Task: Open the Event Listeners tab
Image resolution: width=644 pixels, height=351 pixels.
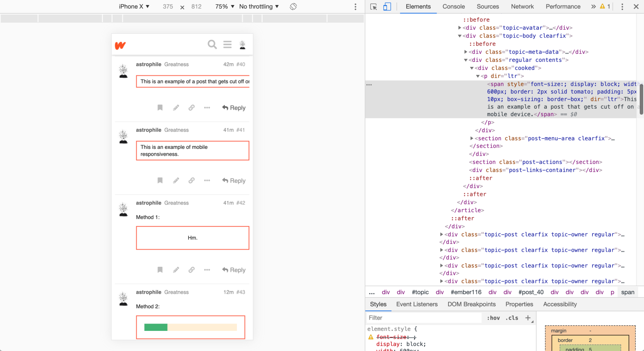Action: click(417, 304)
